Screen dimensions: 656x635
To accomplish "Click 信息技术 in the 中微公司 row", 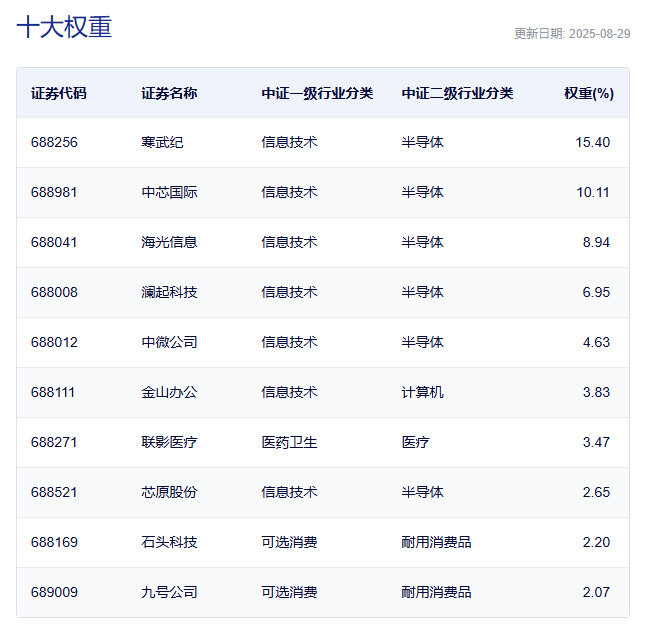I will 290,343.
